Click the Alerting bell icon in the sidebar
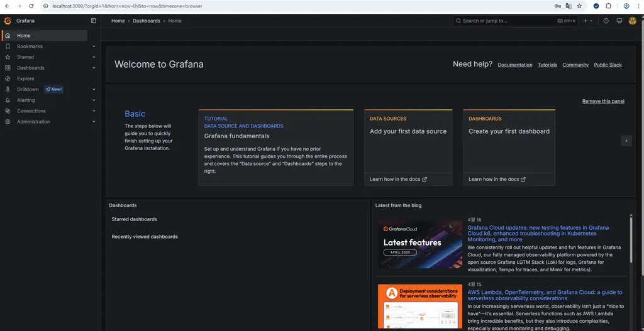The height and width of the screenshot is (331, 644). (8, 100)
